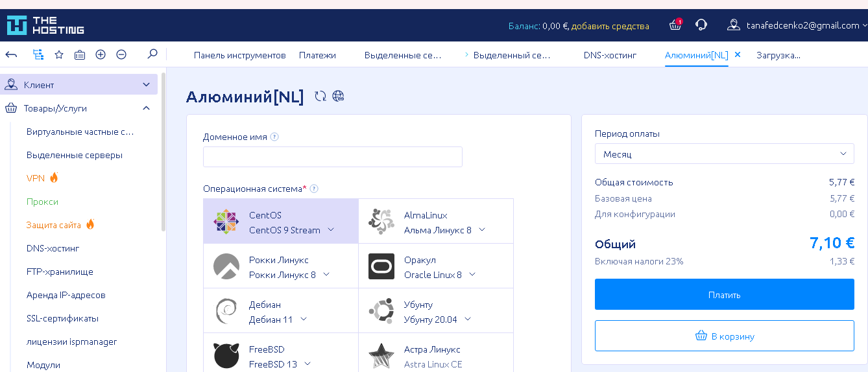Viewport: 868px width, 372px height.
Task: Expand the Клиент sidebar section
Action: (x=146, y=85)
